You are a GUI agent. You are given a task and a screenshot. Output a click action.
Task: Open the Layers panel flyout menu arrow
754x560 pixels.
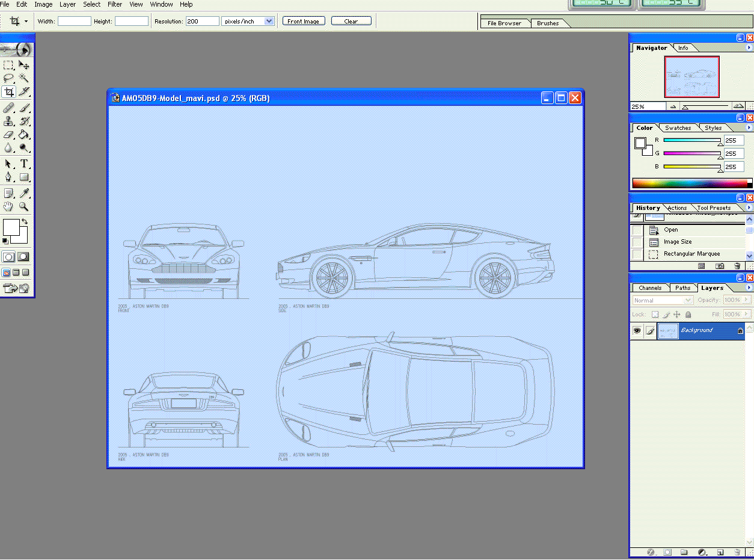[x=749, y=288]
